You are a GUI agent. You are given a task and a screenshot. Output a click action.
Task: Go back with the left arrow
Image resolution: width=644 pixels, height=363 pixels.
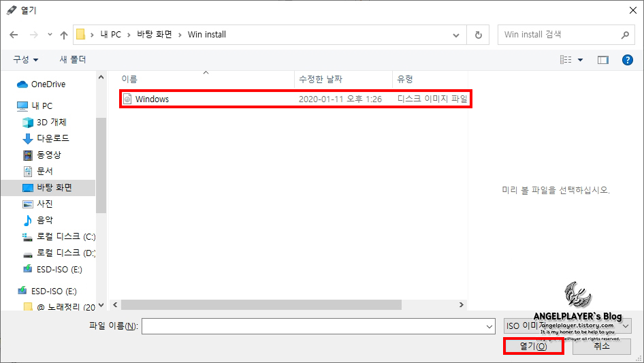tap(14, 35)
